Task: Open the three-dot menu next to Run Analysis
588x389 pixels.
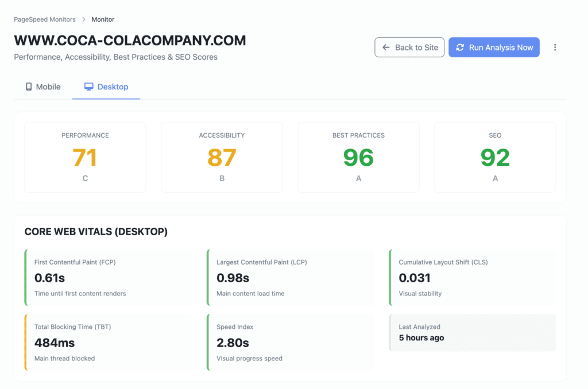Action: click(555, 47)
